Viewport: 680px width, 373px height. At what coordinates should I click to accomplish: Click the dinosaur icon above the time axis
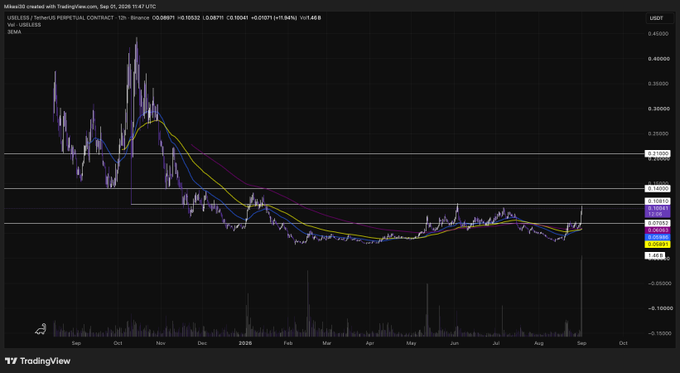pos(40,330)
